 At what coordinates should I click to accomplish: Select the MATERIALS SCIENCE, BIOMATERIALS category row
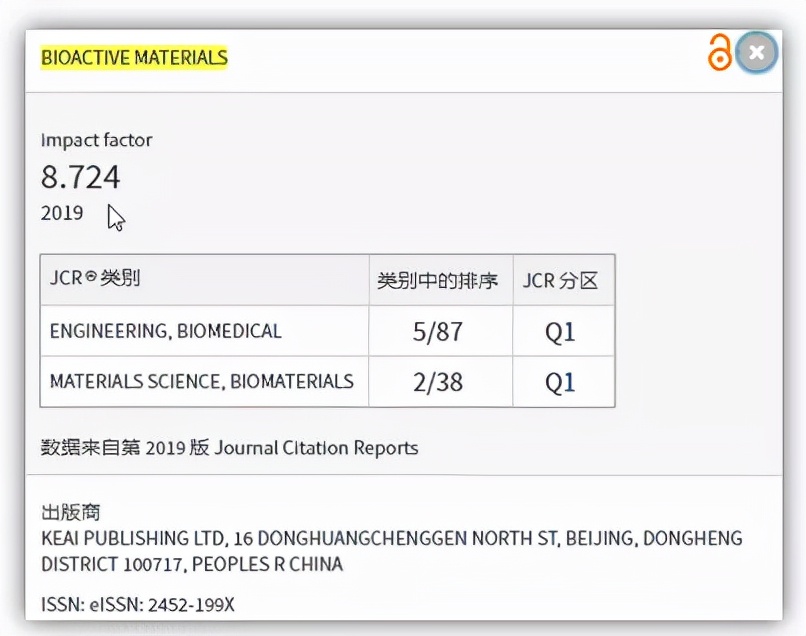pos(201,381)
